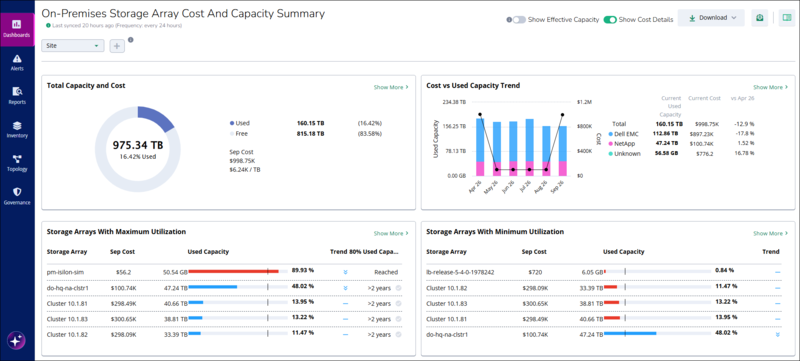
Task: Click the 0.84 % utilization value
Action: 725,270
